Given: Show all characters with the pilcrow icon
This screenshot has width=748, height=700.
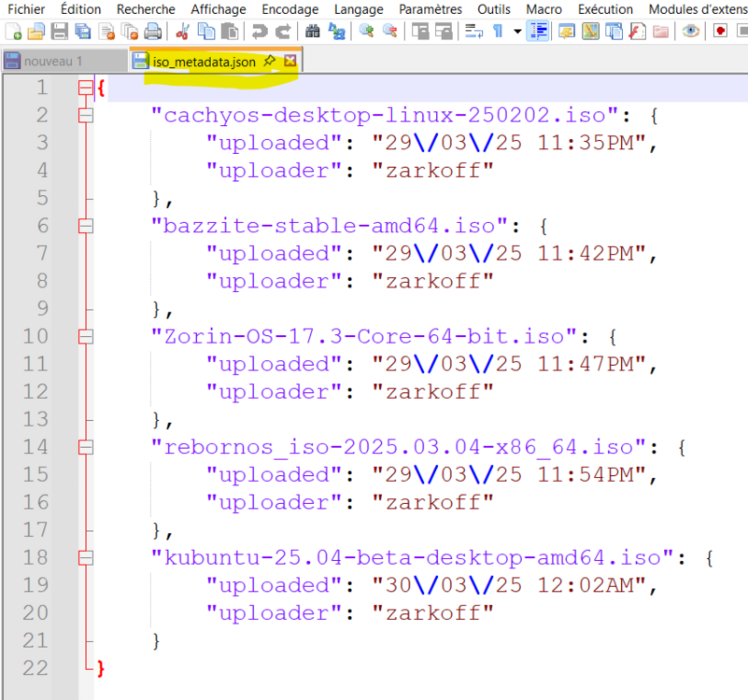Looking at the screenshot, I should point(498,32).
